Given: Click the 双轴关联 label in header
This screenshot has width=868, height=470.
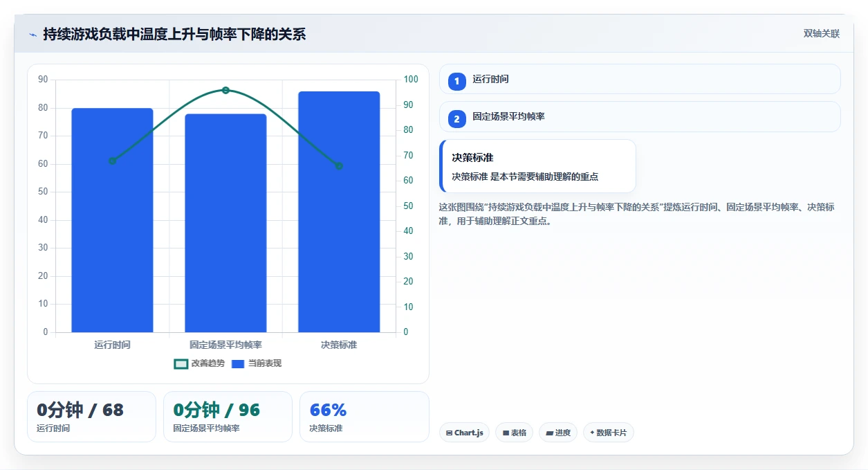Looking at the screenshot, I should [821, 34].
